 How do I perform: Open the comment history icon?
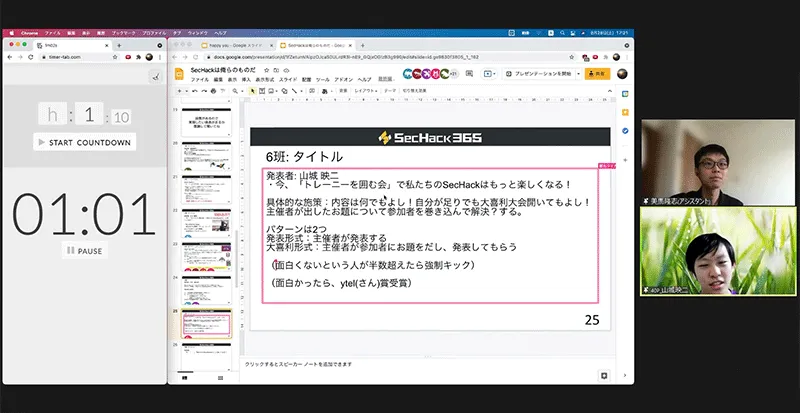469,74
